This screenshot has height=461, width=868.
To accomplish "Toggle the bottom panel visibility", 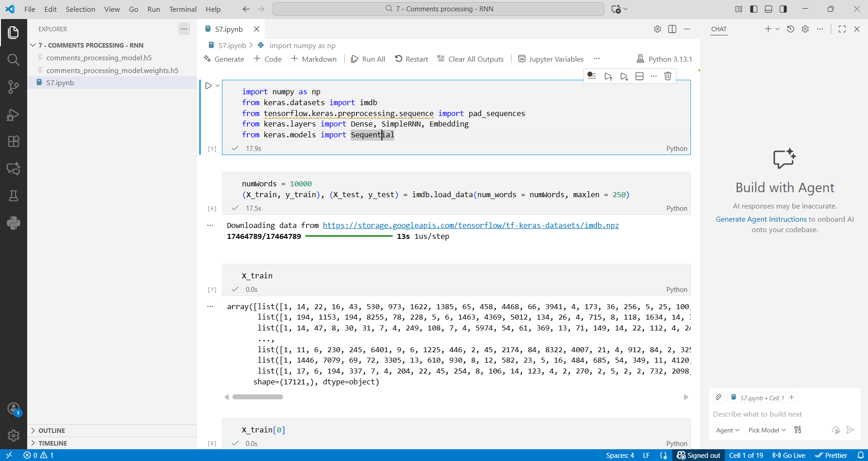I will click(768, 9).
